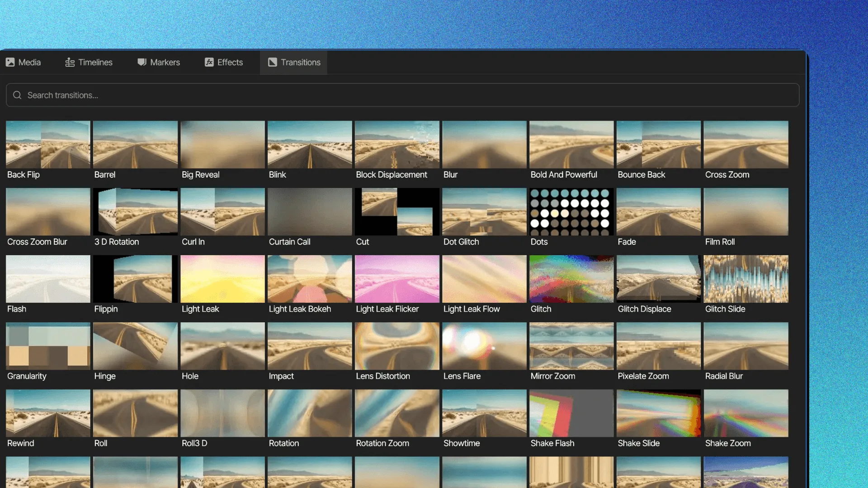Select the Film Roll transition thumbnail
868x488 pixels.
tap(746, 211)
